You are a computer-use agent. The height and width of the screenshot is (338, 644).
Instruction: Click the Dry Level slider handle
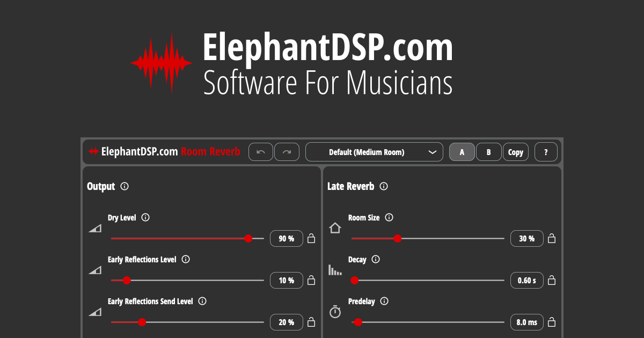click(248, 238)
